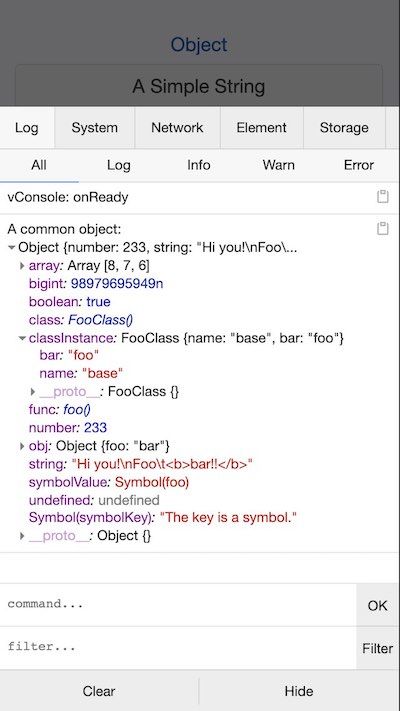This screenshot has height=711, width=400.
Task: Collapse the classInstance FooClass node
Action: [22, 338]
